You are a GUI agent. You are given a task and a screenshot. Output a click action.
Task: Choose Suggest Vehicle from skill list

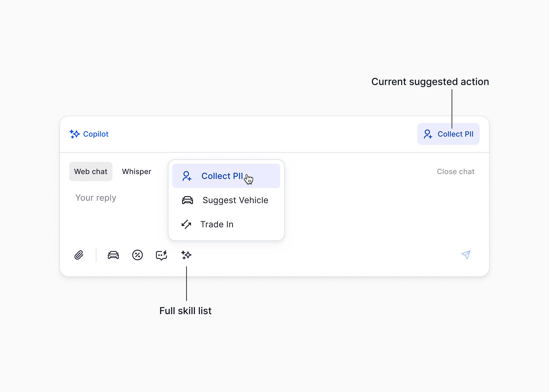coord(226,200)
